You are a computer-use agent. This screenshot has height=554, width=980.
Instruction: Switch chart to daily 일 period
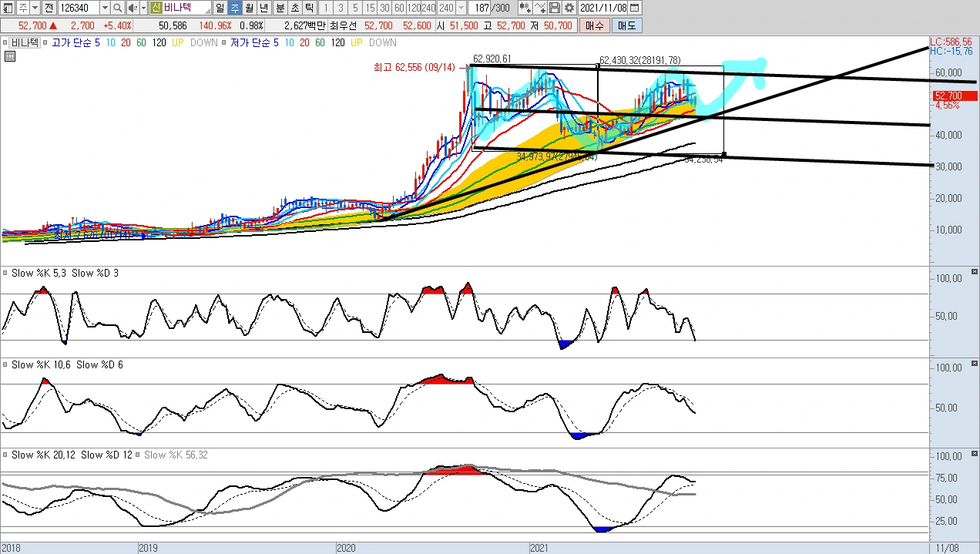coord(220,8)
